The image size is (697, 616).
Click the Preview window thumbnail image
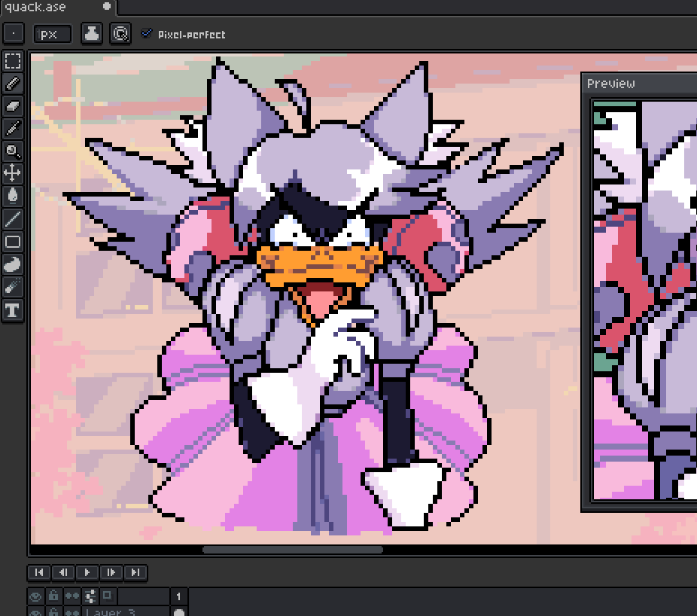(645, 300)
